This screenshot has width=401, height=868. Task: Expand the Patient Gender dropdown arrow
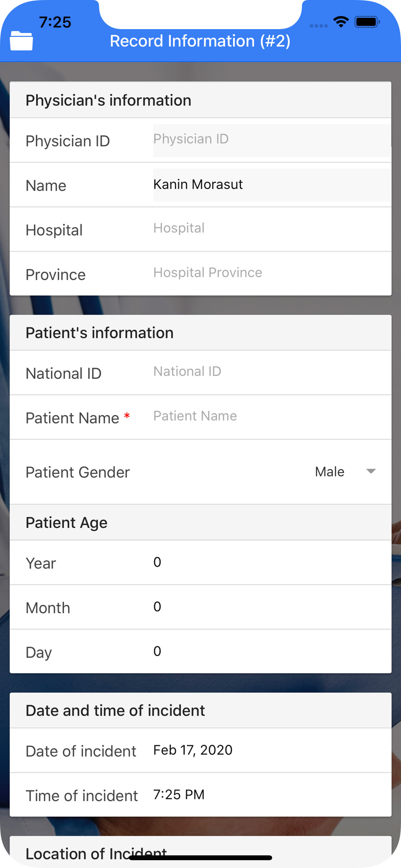(371, 471)
